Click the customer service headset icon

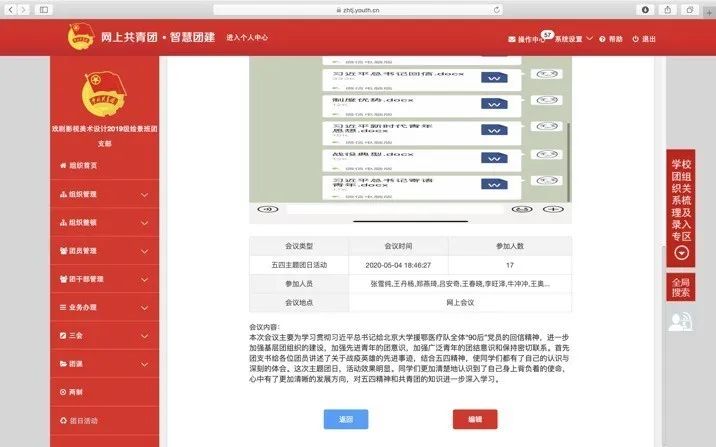coord(681,320)
